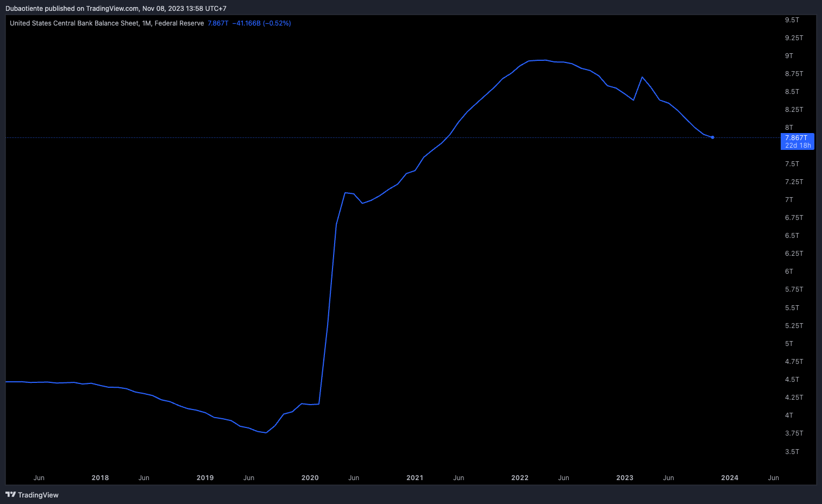
Task: Click the 2021 label on time axis
Action: [x=415, y=478]
